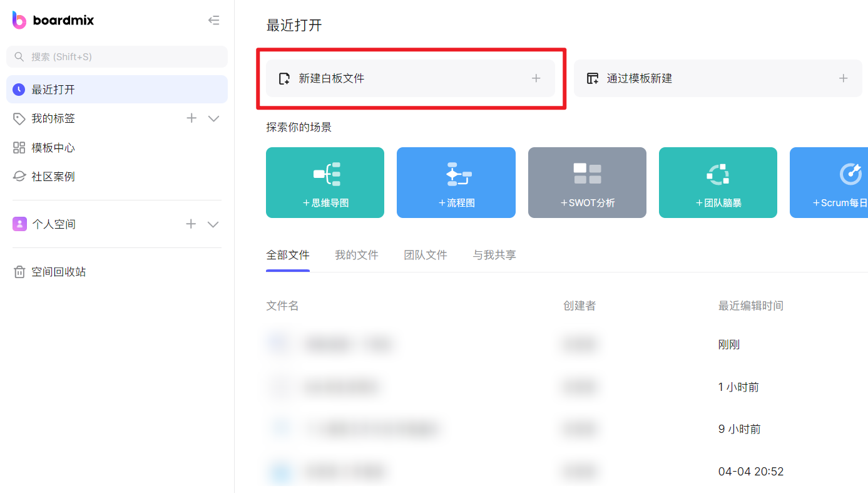This screenshot has height=493, width=868.
Task: Click inside the search input field
Action: pos(94,56)
